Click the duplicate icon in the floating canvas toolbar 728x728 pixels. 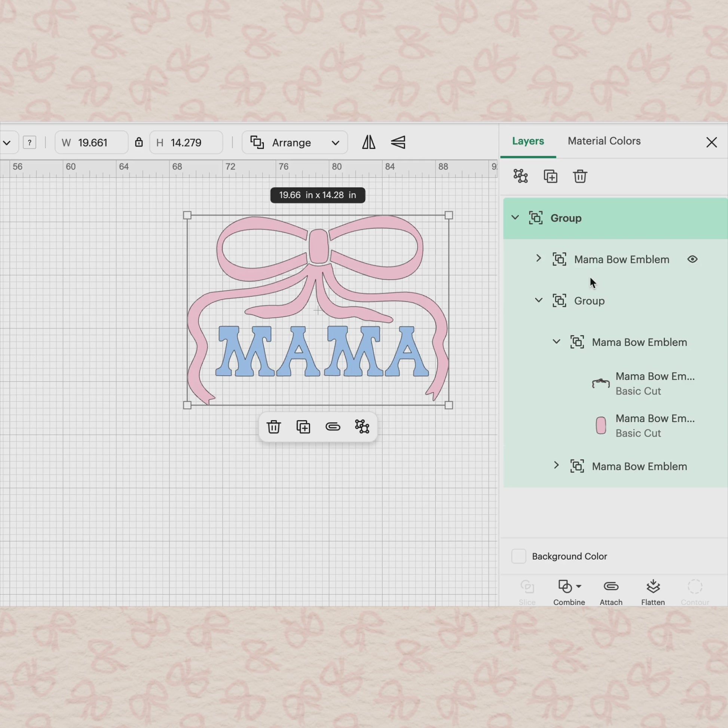click(x=303, y=426)
